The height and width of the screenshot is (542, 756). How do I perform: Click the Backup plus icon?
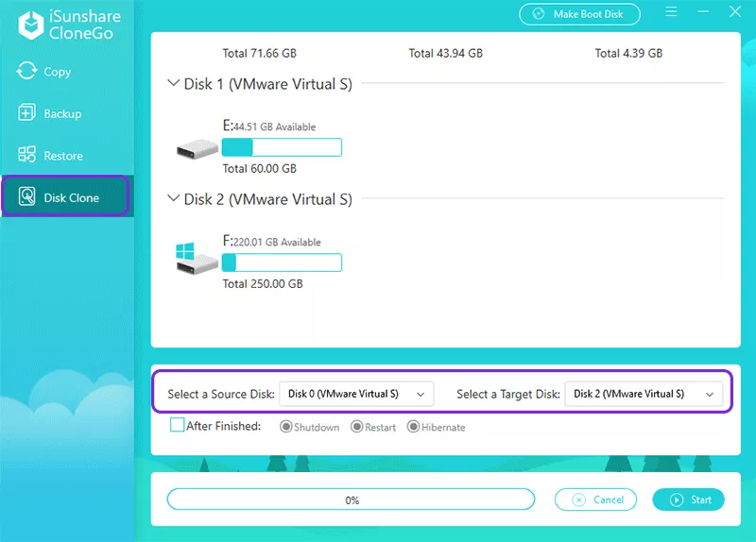click(x=26, y=112)
